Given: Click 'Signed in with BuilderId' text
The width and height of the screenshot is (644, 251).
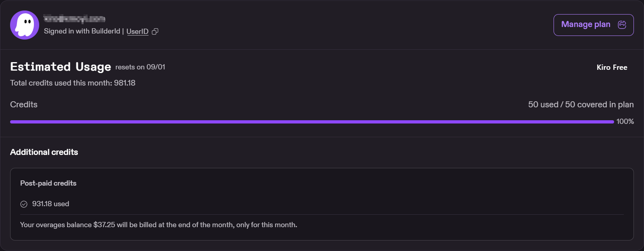Looking at the screenshot, I should (x=82, y=31).
